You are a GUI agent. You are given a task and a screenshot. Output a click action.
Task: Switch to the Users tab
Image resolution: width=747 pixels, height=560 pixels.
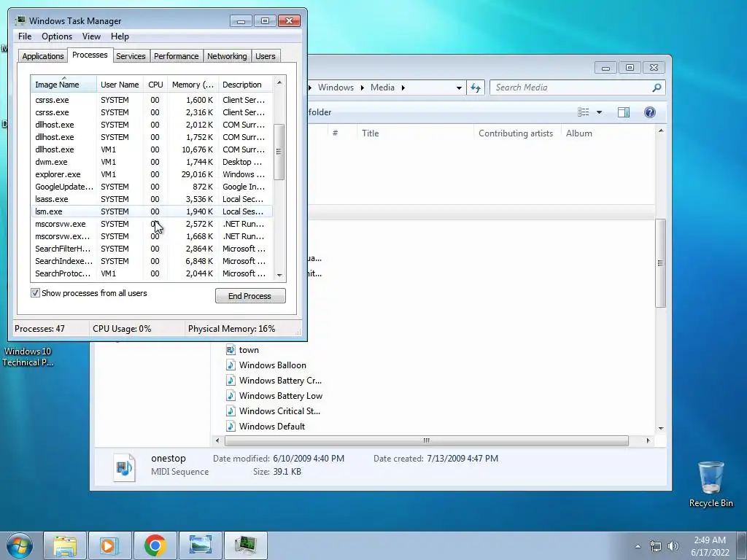point(266,56)
